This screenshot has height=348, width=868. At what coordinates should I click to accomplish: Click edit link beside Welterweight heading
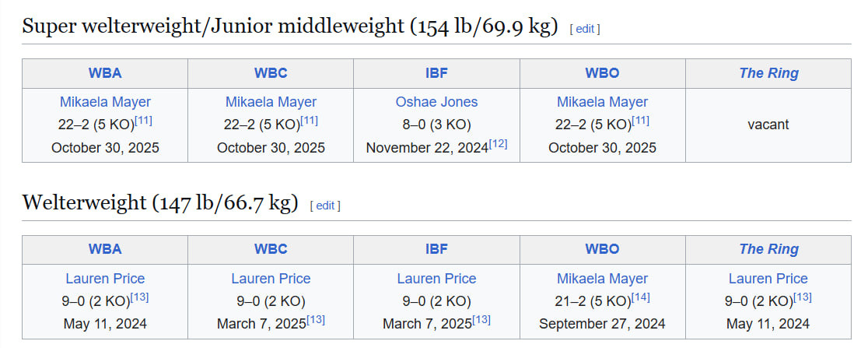pos(325,206)
